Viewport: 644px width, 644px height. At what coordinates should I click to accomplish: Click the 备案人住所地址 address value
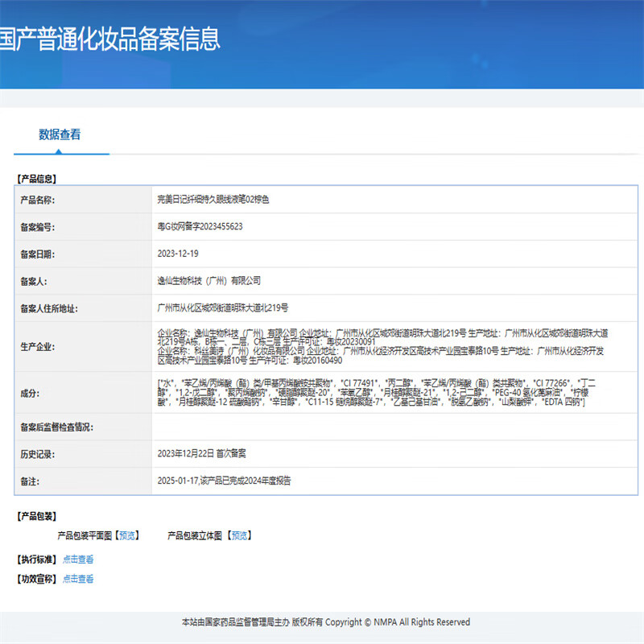(x=223, y=308)
